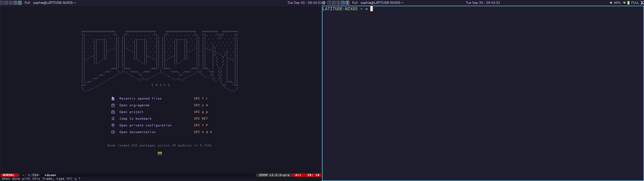This screenshot has height=181, width=644.
Task: Click the bookmark icon beside Jump to bookmark
Action: 113,119
